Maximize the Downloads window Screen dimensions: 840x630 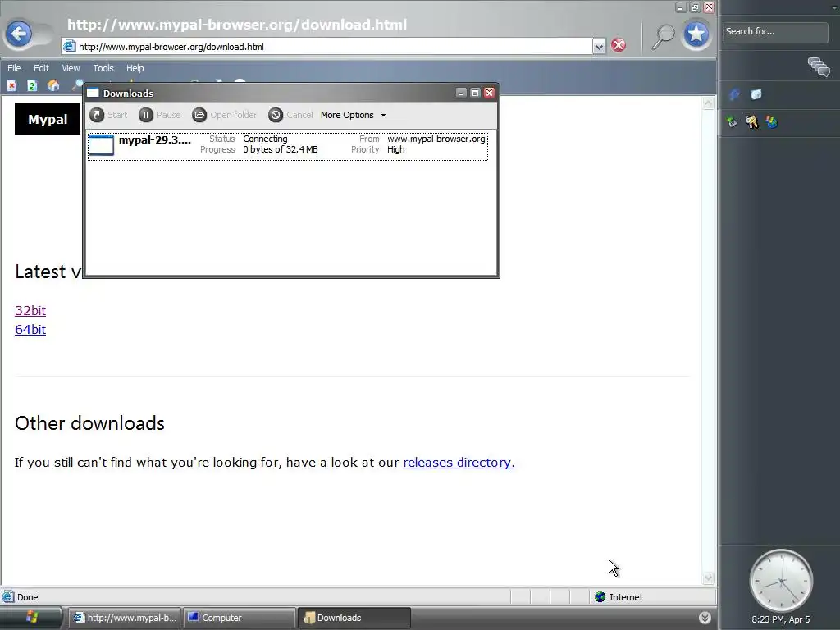tap(475, 93)
